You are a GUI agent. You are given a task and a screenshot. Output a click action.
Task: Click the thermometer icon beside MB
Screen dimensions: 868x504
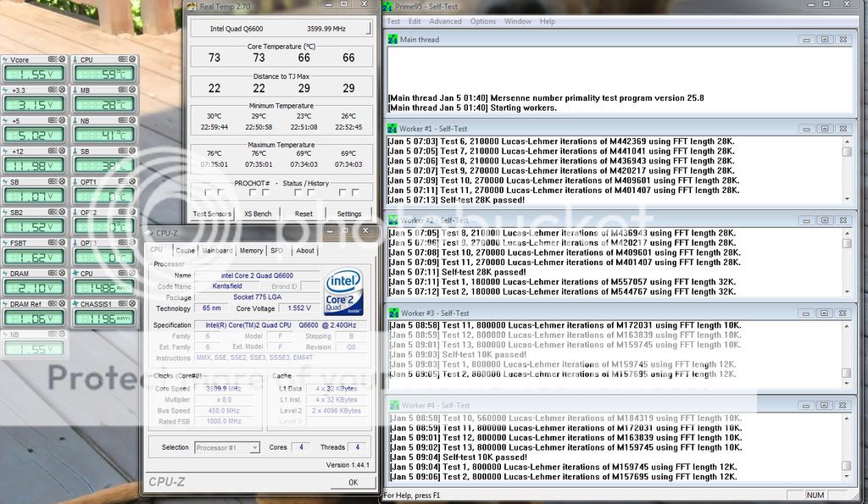tap(75, 90)
